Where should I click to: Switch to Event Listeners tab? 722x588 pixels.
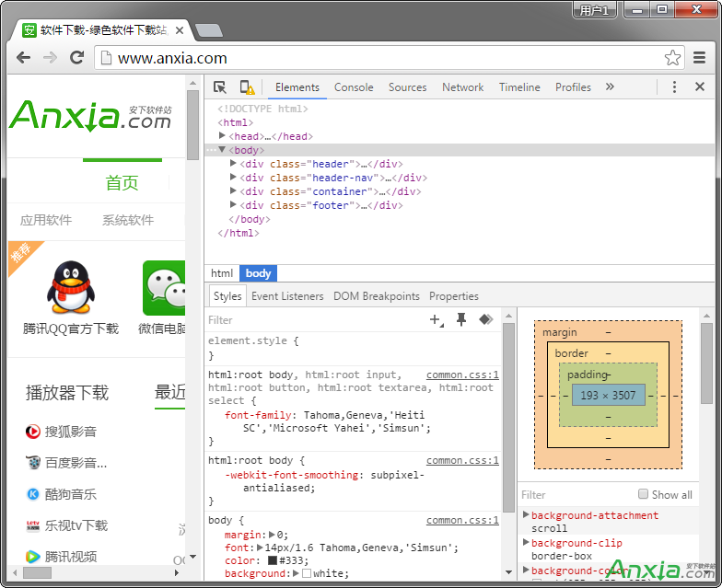pyautogui.click(x=287, y=296)
